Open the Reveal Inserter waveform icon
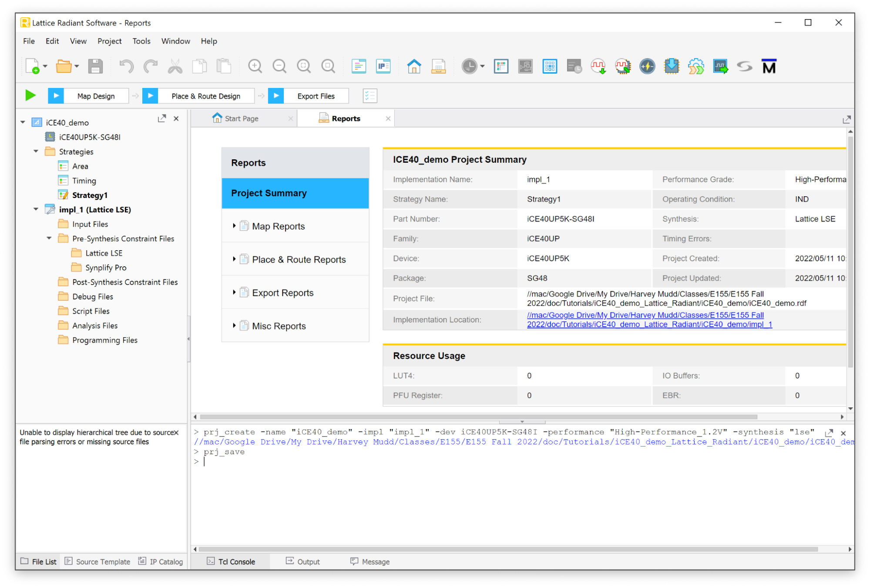 (x=598, y=66)
